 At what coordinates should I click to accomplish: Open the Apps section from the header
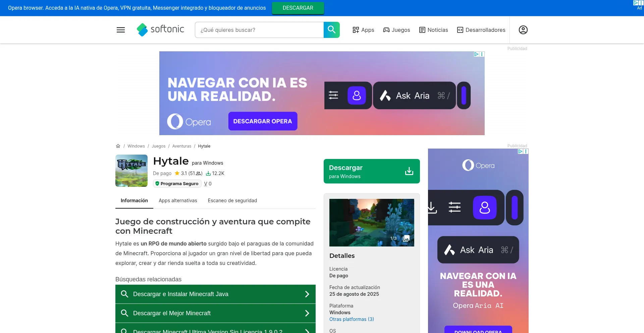(x=363, y=30)
